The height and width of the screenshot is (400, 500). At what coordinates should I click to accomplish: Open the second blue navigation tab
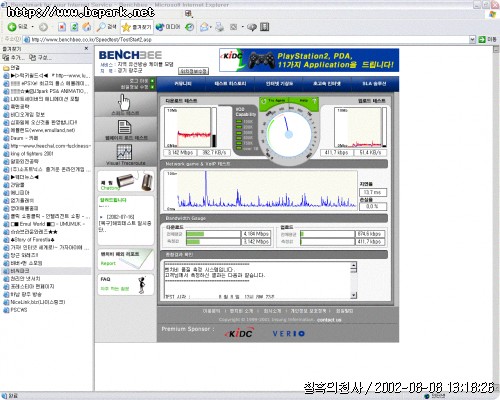(x=230, y=84)
